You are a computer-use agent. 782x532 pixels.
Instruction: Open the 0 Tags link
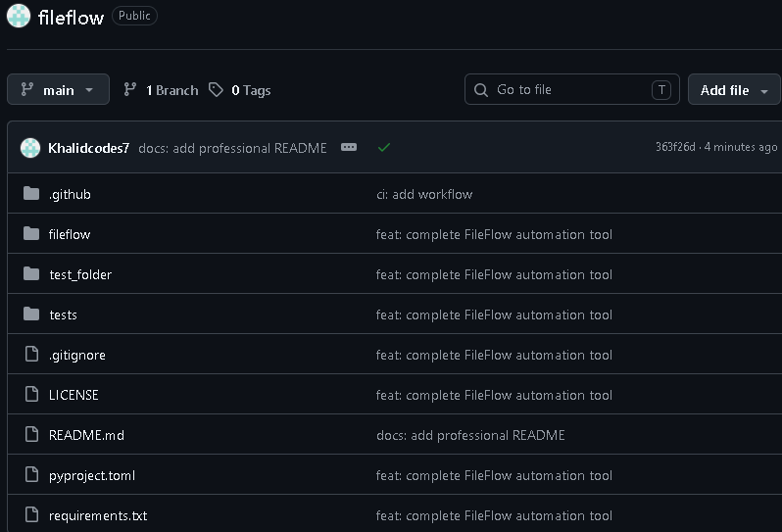point(240,90)
